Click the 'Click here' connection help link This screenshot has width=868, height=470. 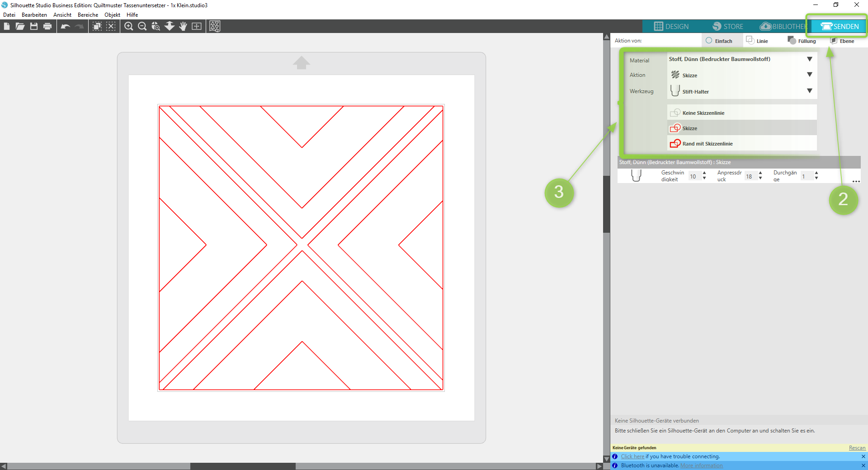click(632, 456)
